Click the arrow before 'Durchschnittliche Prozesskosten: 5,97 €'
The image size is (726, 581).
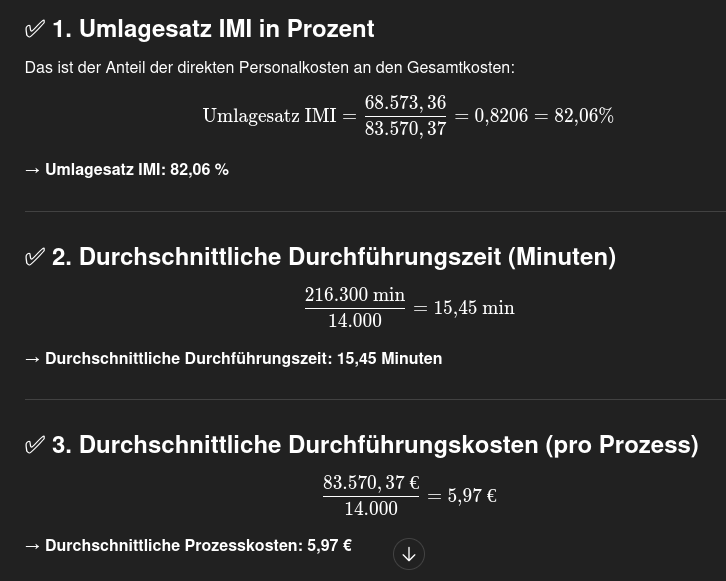(x=33, y=546)
